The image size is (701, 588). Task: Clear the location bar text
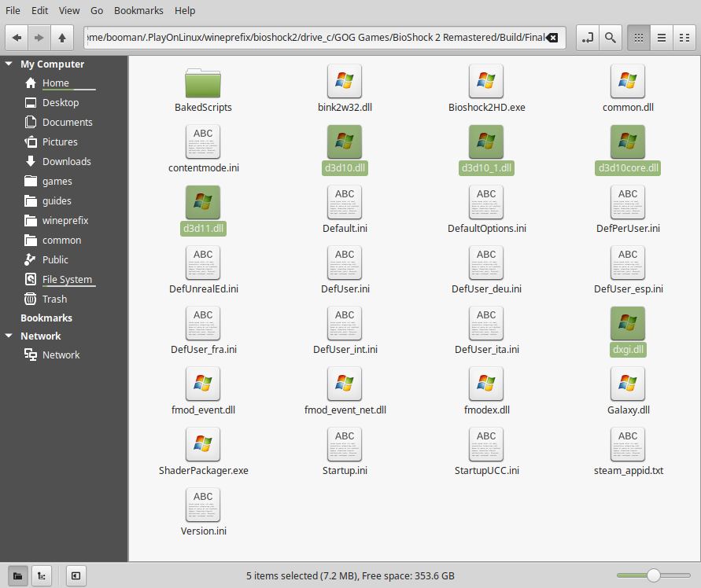552,38
